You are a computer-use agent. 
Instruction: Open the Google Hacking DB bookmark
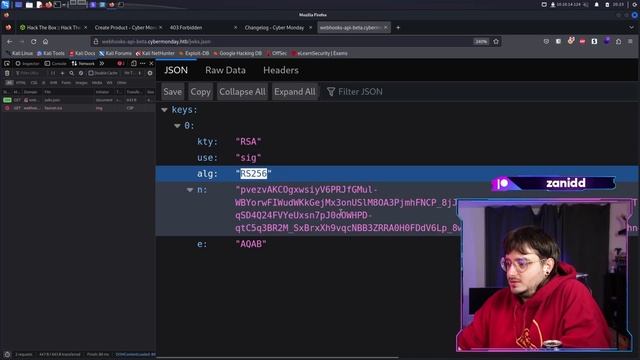pyautogui.click(x=237, y=53)
